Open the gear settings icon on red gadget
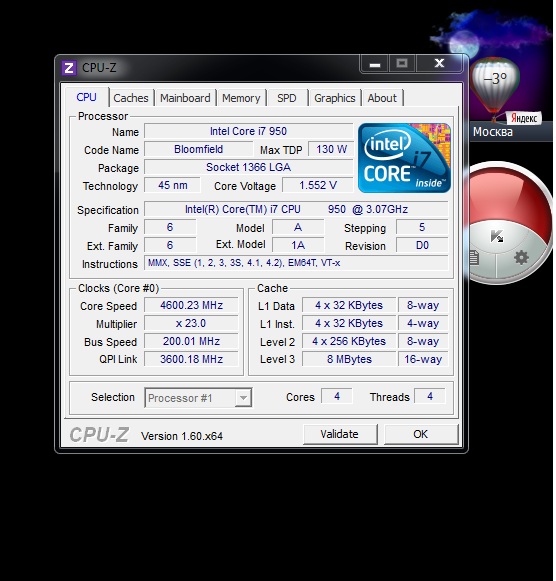 [521, 257]
